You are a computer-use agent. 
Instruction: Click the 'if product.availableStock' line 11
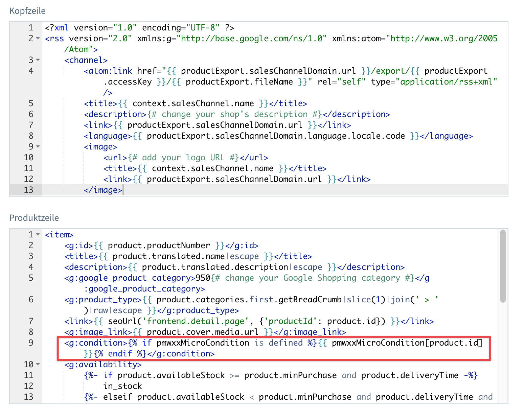280,375
